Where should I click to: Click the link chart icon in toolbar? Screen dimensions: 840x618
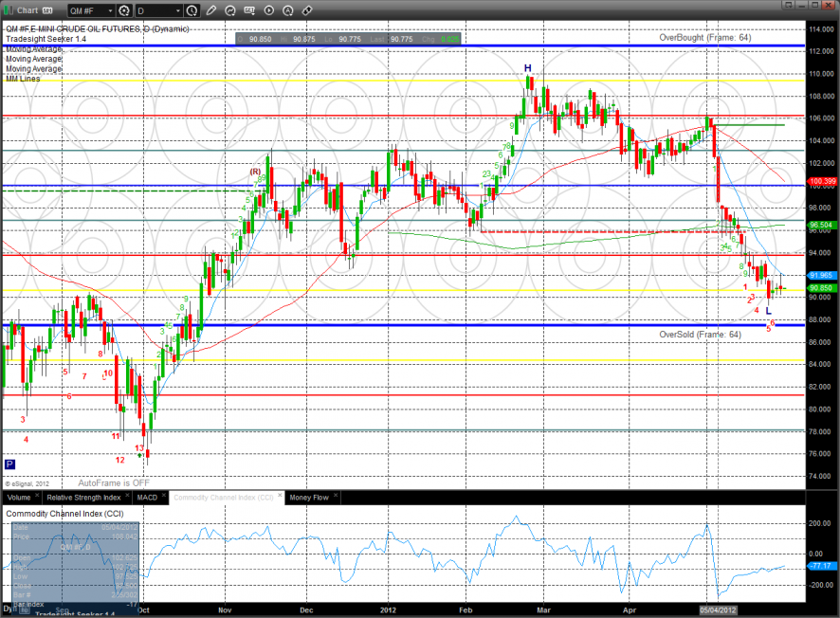(x=306, y=10)
